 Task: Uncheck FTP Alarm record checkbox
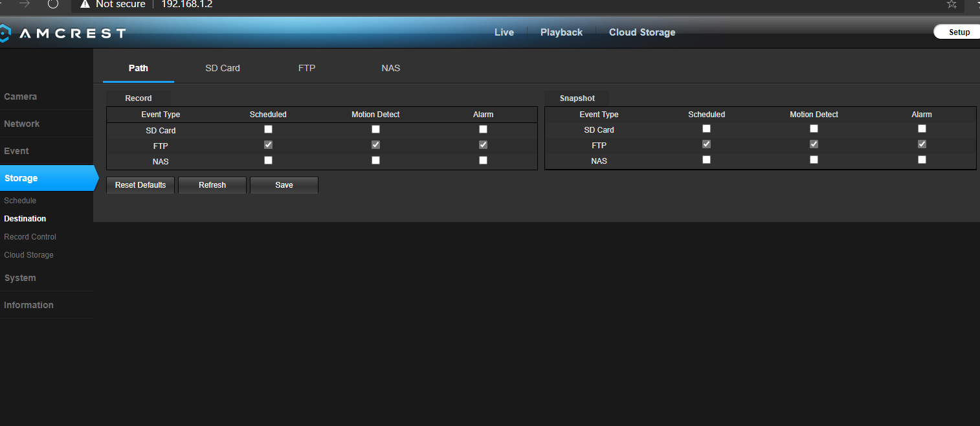pyautogui.click(x=483, y=145)
